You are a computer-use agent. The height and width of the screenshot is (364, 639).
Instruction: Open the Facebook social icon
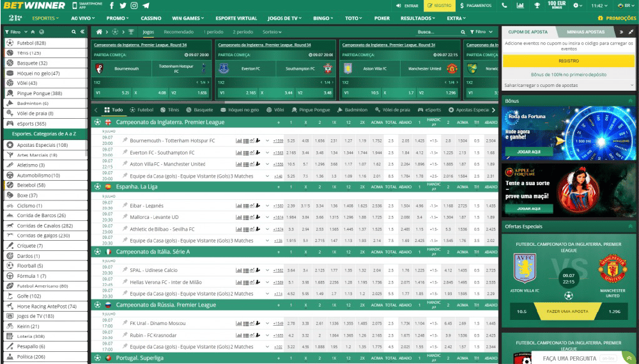112,6
